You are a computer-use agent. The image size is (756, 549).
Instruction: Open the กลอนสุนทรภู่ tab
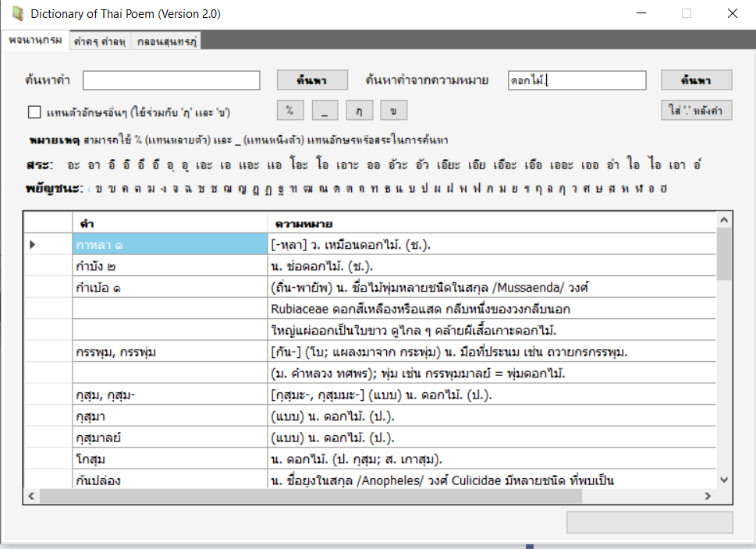[166, 42]
